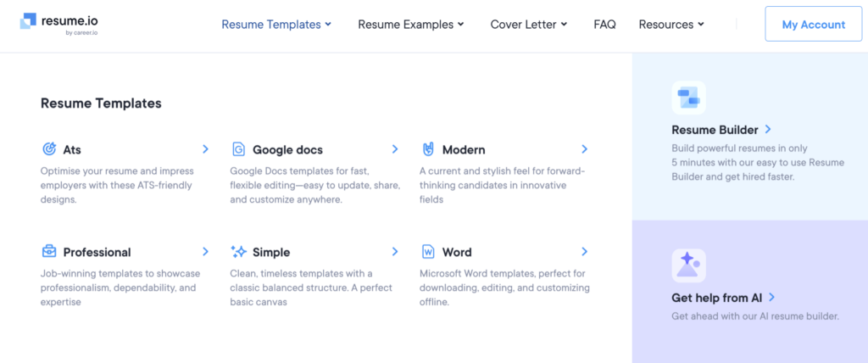Follow the Get help from AI link
The width and height of the screenshot is (868, 363).
(x=723, y=298)
